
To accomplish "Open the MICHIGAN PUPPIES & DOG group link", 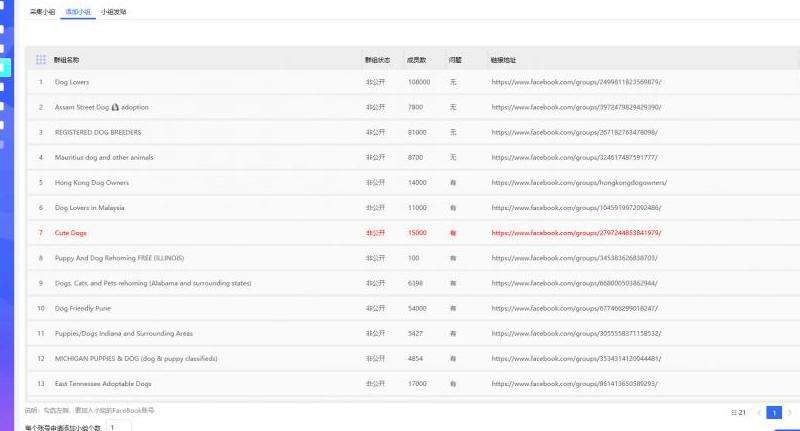I will (576, 358).
